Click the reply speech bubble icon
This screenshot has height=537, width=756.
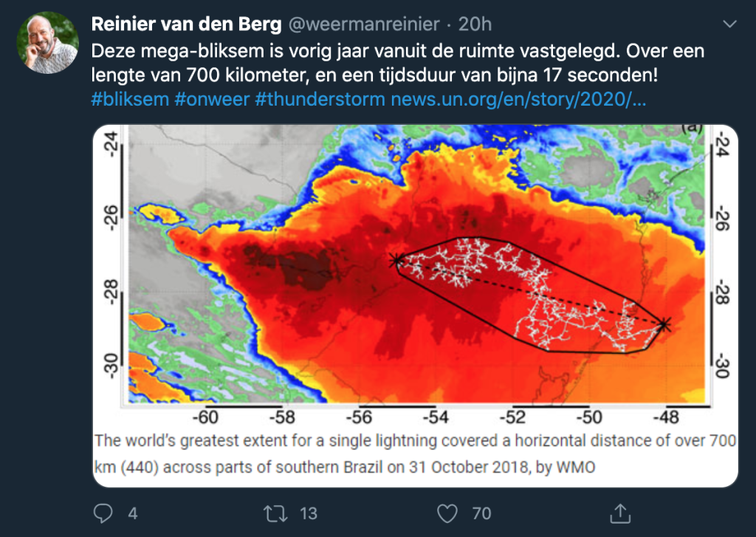point(103,513)
